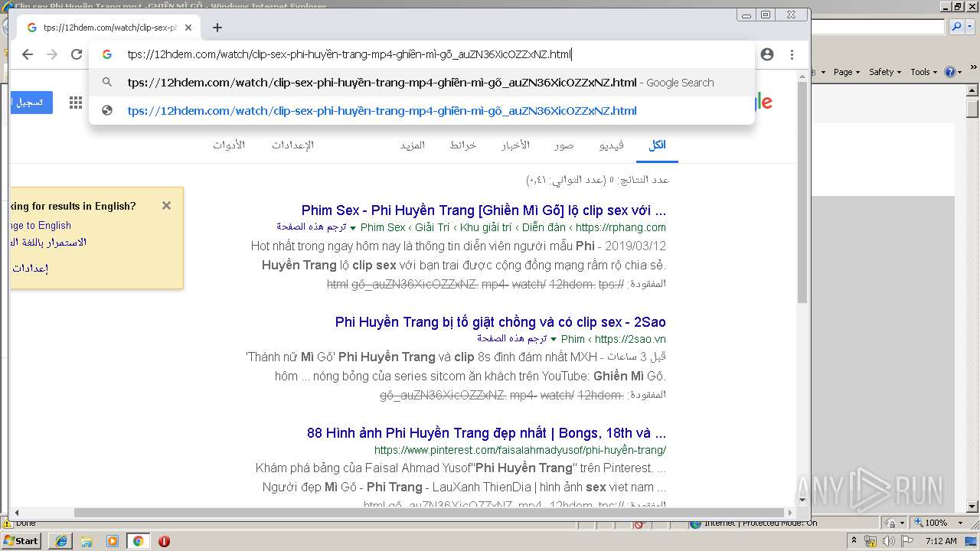The image size is (980, 551).
Task: Click the network tray icon
Action: [871, 541]
